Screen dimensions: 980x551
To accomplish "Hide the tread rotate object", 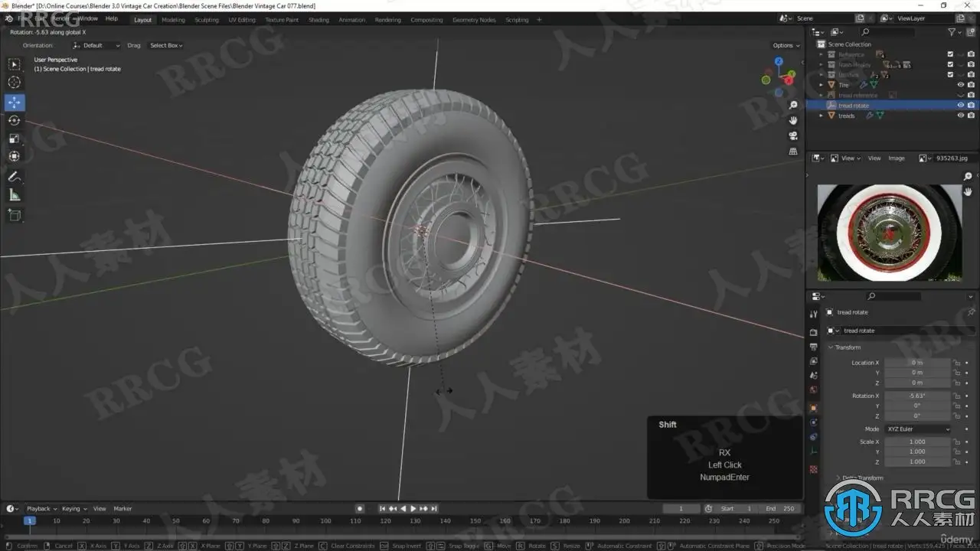I will point(960,106).
